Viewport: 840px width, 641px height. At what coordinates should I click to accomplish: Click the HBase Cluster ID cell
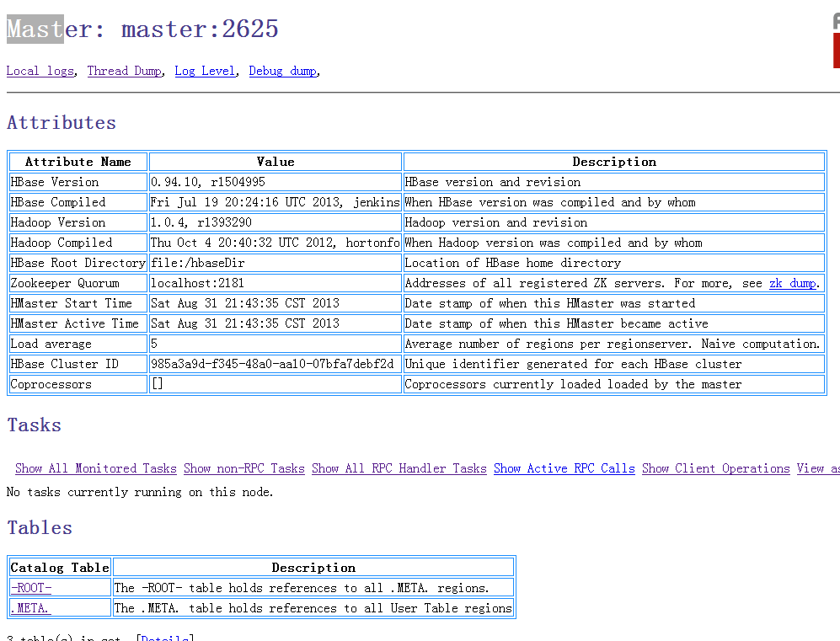click(x=78, y=365)
